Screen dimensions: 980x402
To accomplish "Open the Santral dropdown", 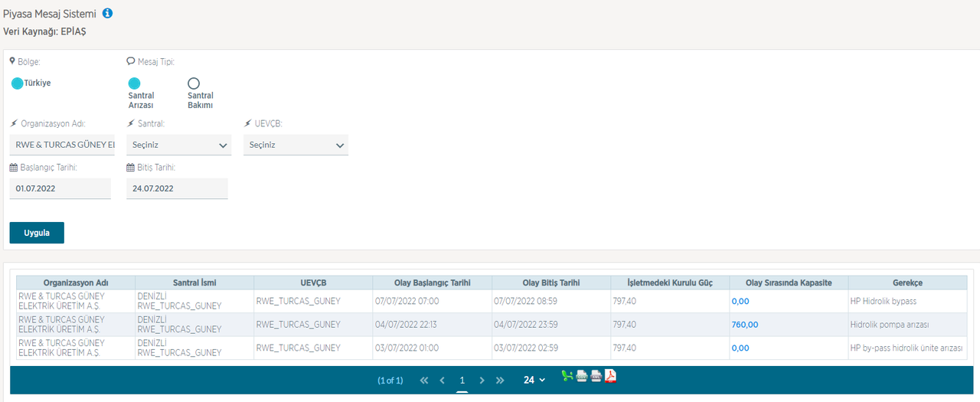I will pyautogui.click(x=178, y=145).
